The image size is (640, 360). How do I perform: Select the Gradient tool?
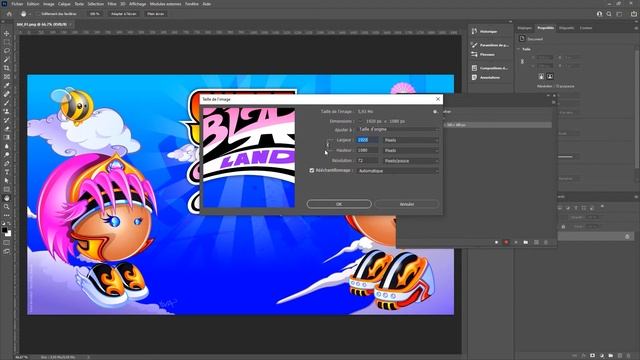(7, 138)
